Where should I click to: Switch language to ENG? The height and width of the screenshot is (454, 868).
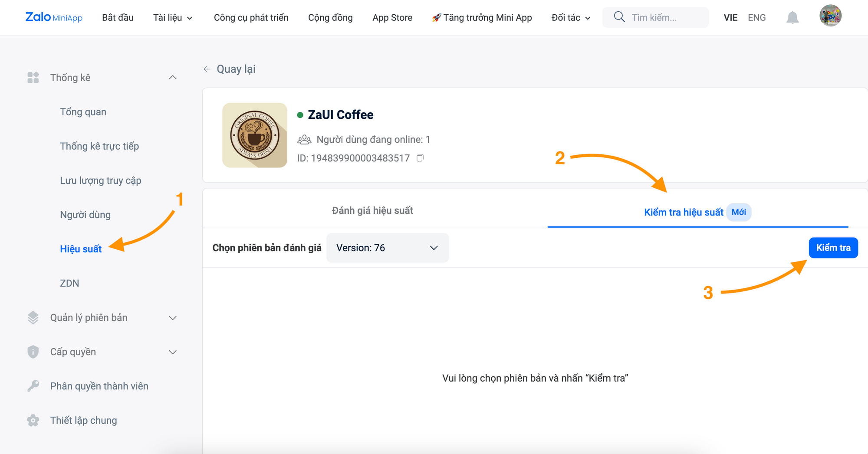[756, 18]
